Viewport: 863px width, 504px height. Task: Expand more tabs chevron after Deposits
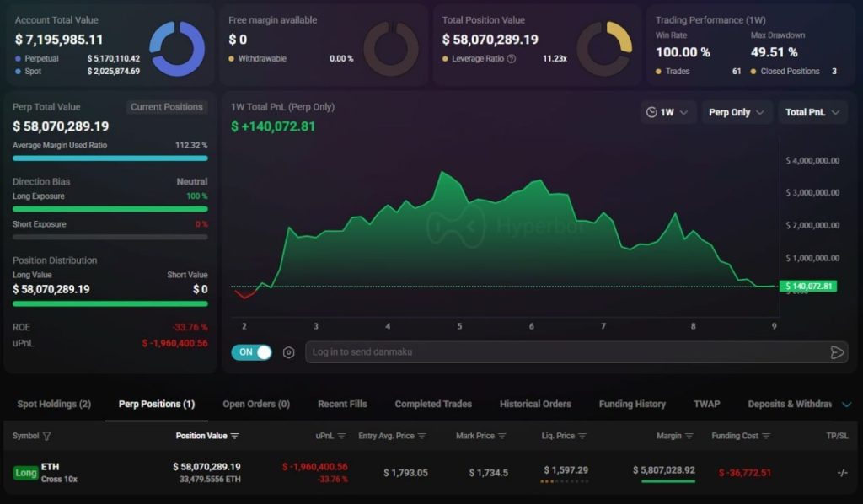click(x=846, y=405)
